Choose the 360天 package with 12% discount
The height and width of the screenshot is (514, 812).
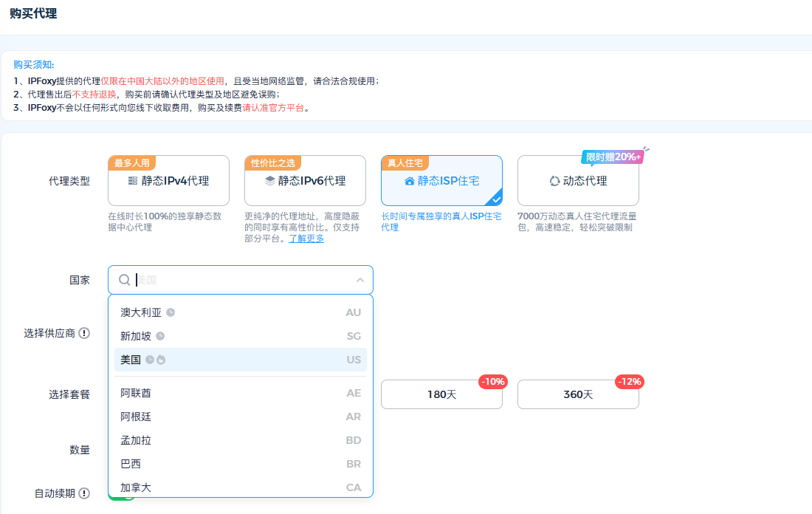click(x=578, y=394)
